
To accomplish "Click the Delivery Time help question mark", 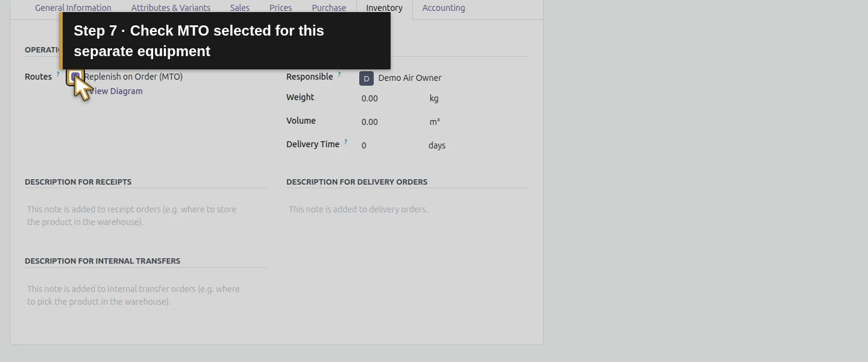I will click(345, 142).
